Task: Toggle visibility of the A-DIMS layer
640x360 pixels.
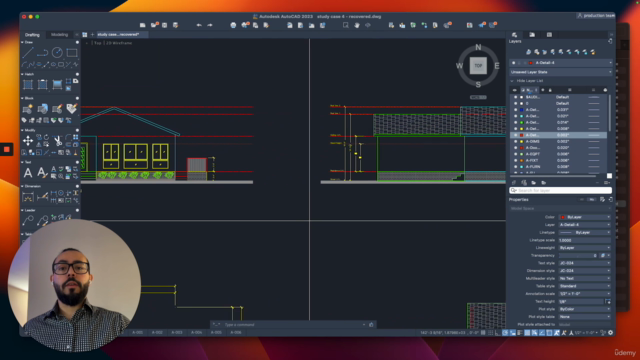Action: (515, 142)
